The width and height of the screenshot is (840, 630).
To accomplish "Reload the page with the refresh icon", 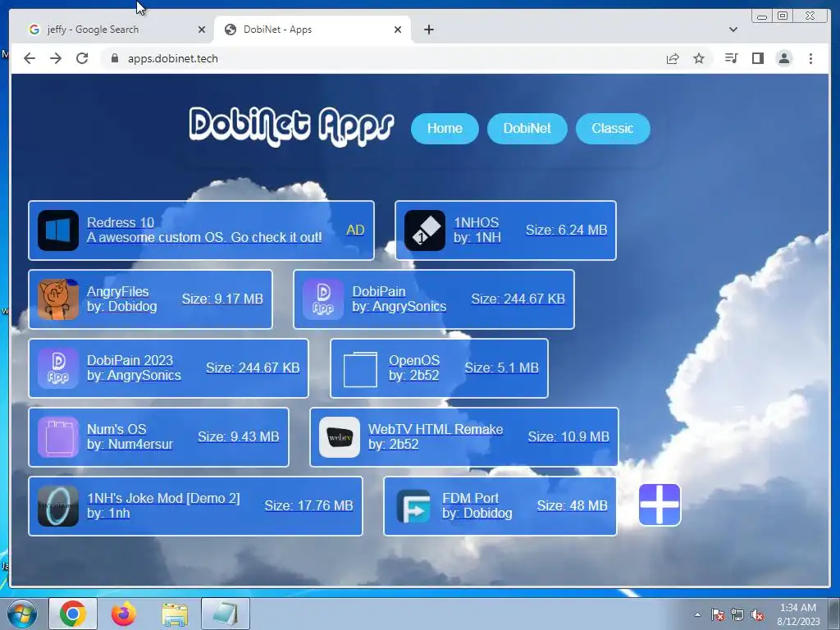I will coord(82,58).
